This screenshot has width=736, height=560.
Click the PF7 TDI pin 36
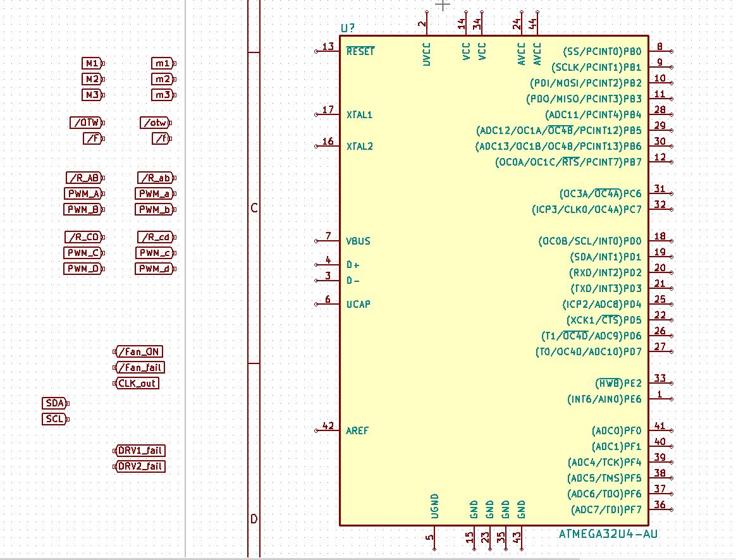(661, 509)
